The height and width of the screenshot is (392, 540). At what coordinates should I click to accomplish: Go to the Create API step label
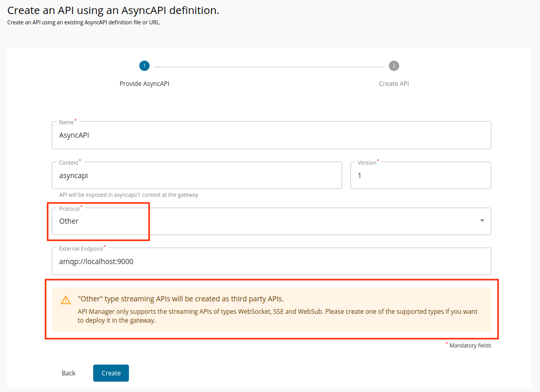click(x=393, y=83)
